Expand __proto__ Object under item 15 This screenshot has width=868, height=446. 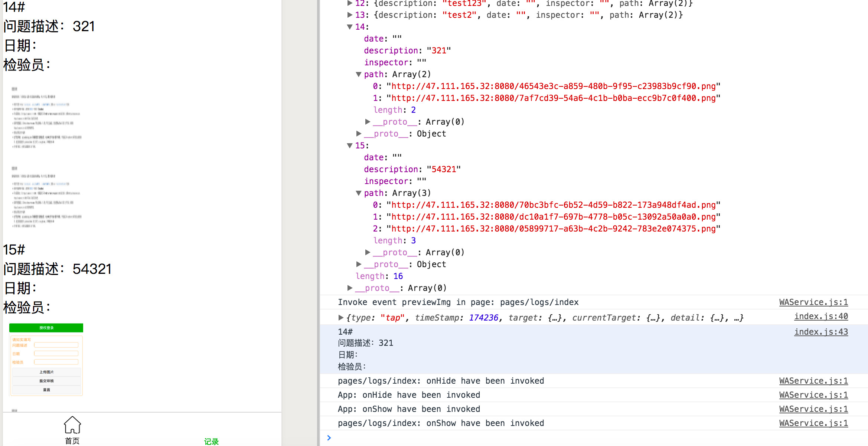(359, 264)
